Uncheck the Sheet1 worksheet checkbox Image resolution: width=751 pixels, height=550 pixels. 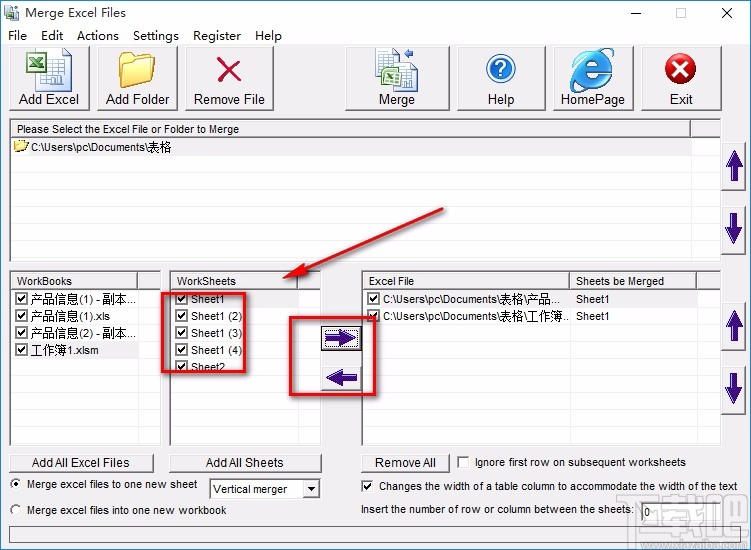pyautogui.click(x=182, y=299)
